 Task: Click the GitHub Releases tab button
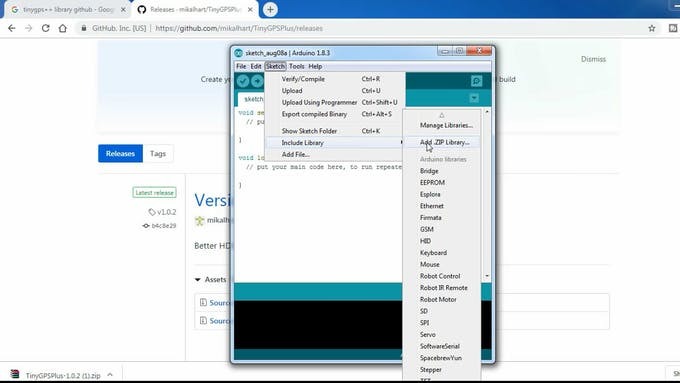(120, 154)
